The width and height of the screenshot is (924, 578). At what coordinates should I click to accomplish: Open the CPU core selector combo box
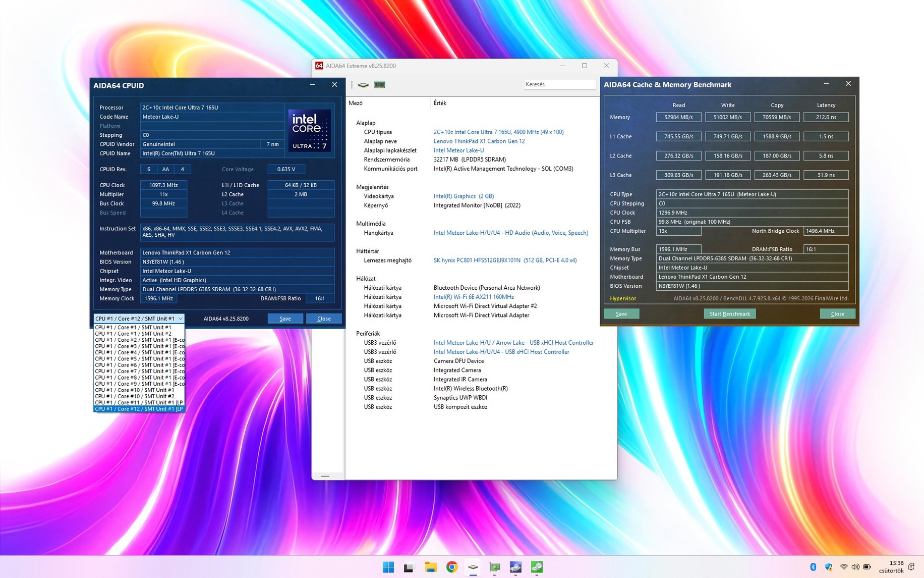[139, 319]
